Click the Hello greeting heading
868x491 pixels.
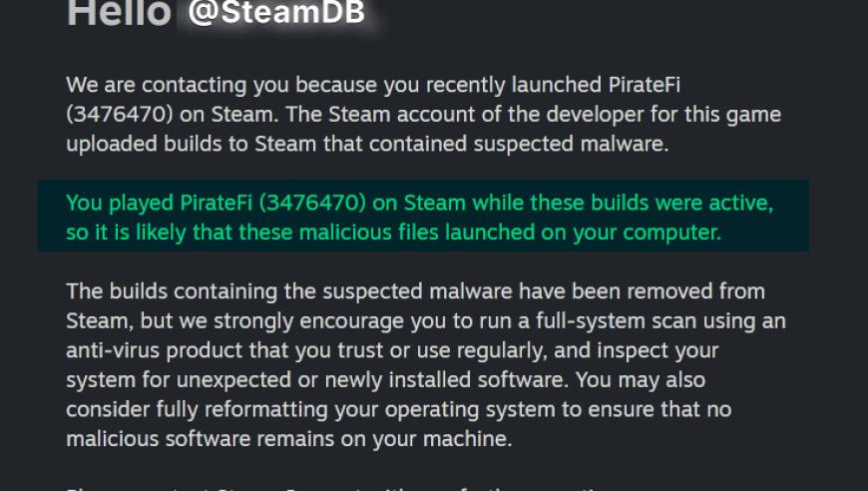[119, 13]
